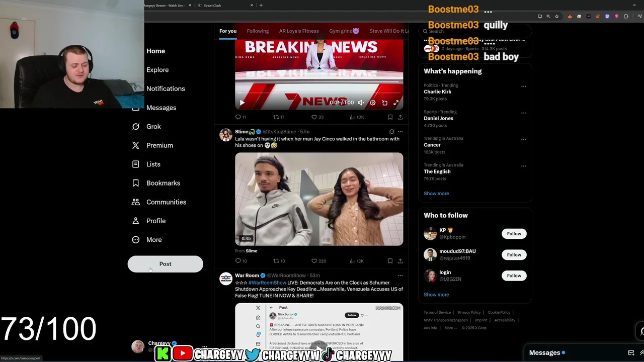
Task: Bookmark the Slime post
Action: (x=390, y=261)
